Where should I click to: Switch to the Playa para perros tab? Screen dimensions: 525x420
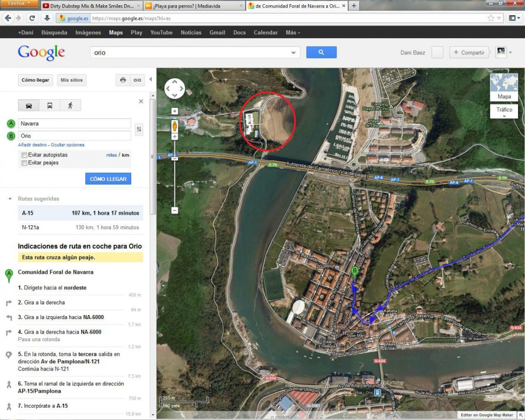194,6
